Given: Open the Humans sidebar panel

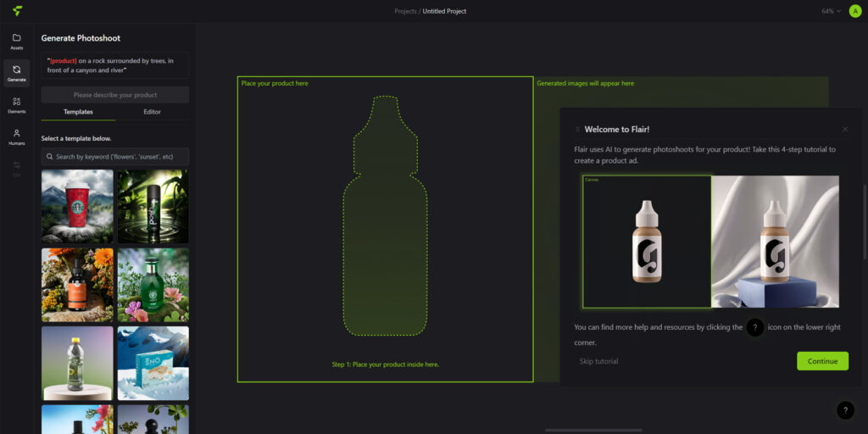Looking at the screenshot, I should (x=17, y=136).
